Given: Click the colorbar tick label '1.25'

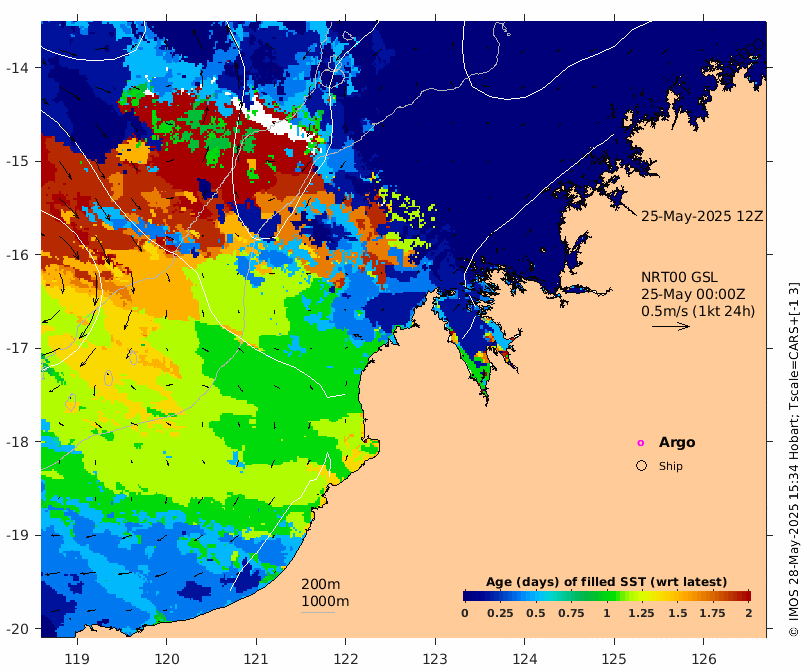Looking at the screenshot, I should point(641,613).
